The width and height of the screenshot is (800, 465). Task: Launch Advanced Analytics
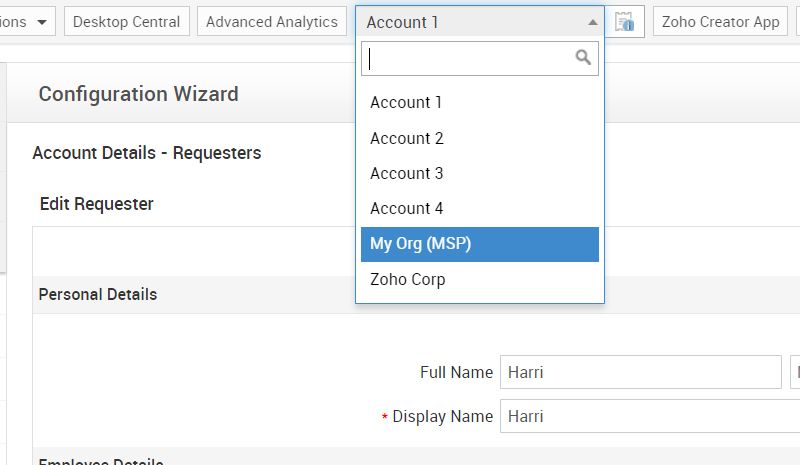click(x=272, y=21)
